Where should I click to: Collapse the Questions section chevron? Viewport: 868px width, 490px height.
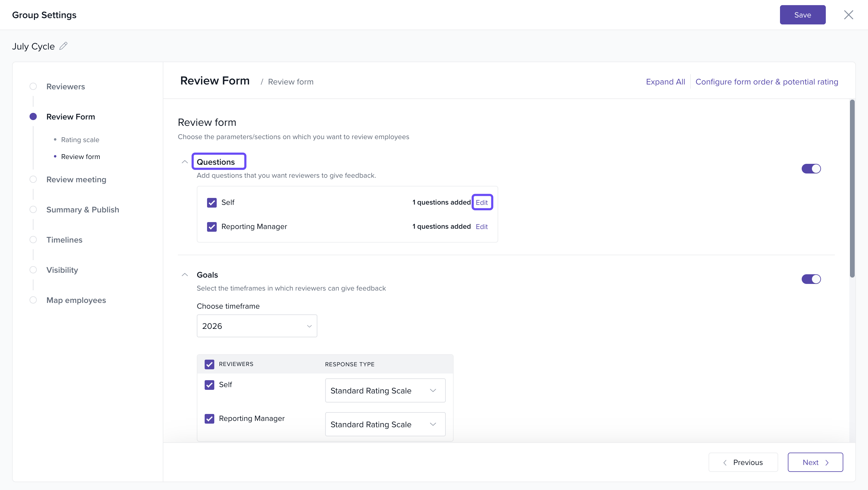[x=185, y=162]
